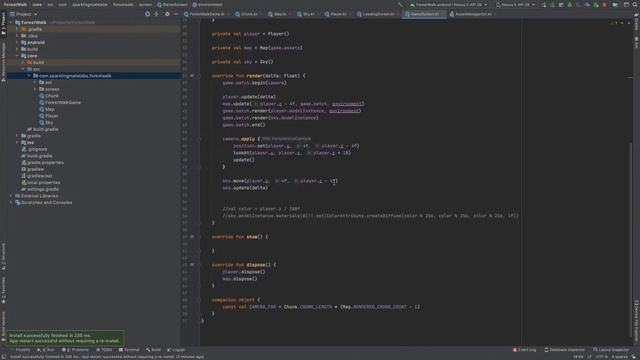Expand the orange build folder under core
The height and width of the screenshot is (360, 640).
point(23,62)
